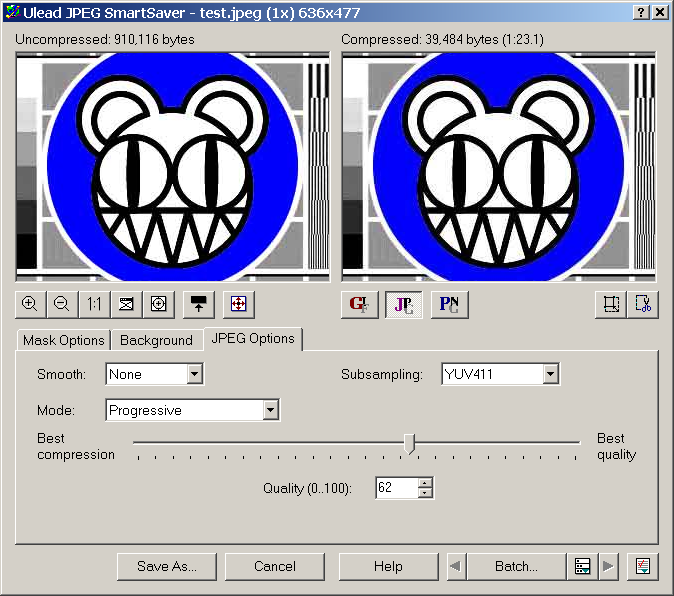
Task: Click the fit-in-window preview icon
Action: 126,304
